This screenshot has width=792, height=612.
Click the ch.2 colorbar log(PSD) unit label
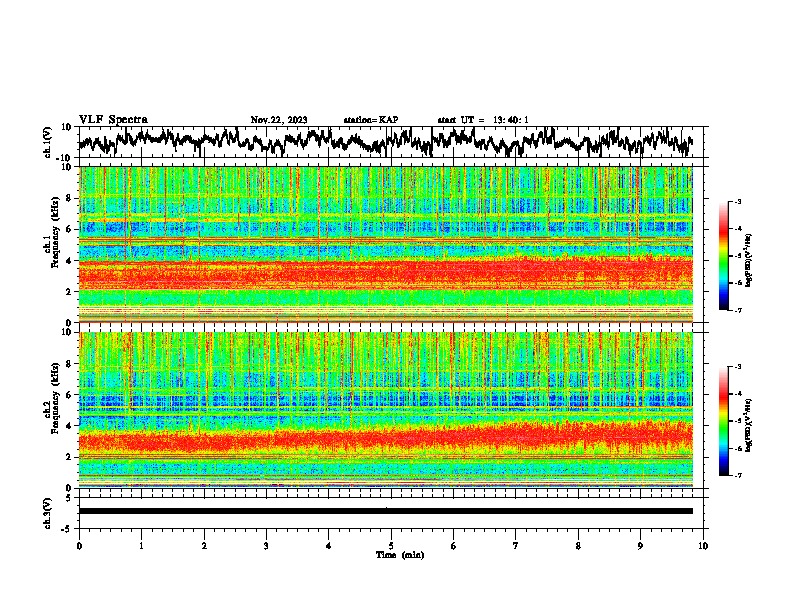point(748,425)
